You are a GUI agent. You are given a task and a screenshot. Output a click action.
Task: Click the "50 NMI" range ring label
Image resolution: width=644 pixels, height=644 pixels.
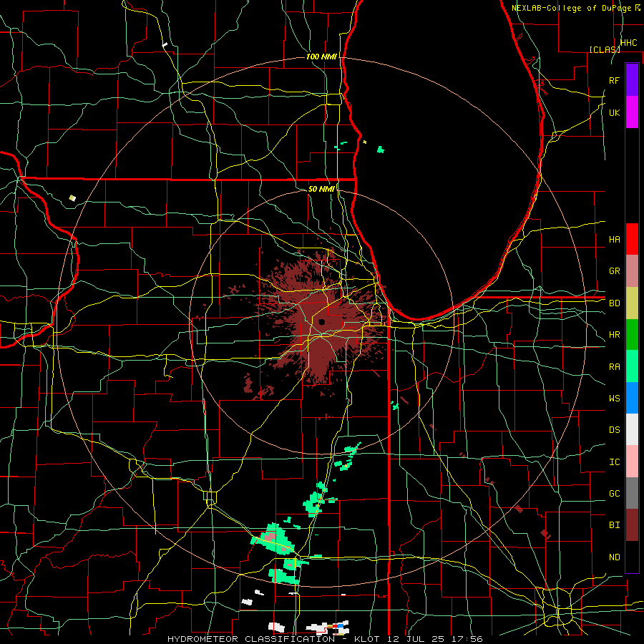tap(321, 189)
